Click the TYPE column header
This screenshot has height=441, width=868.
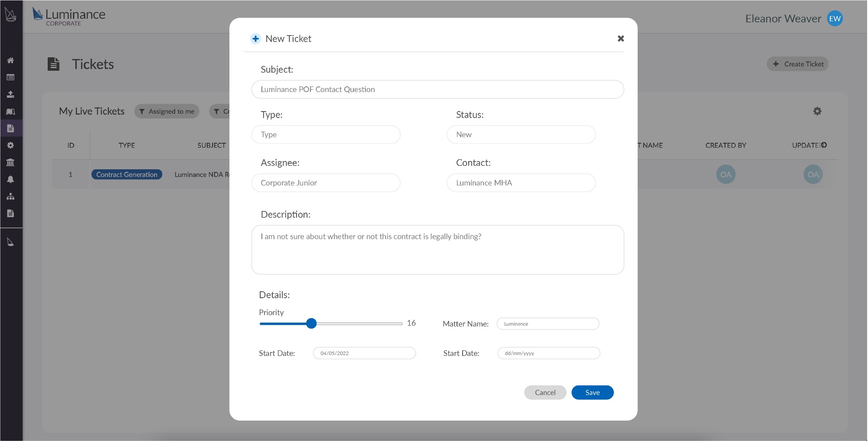coord(127,145)
